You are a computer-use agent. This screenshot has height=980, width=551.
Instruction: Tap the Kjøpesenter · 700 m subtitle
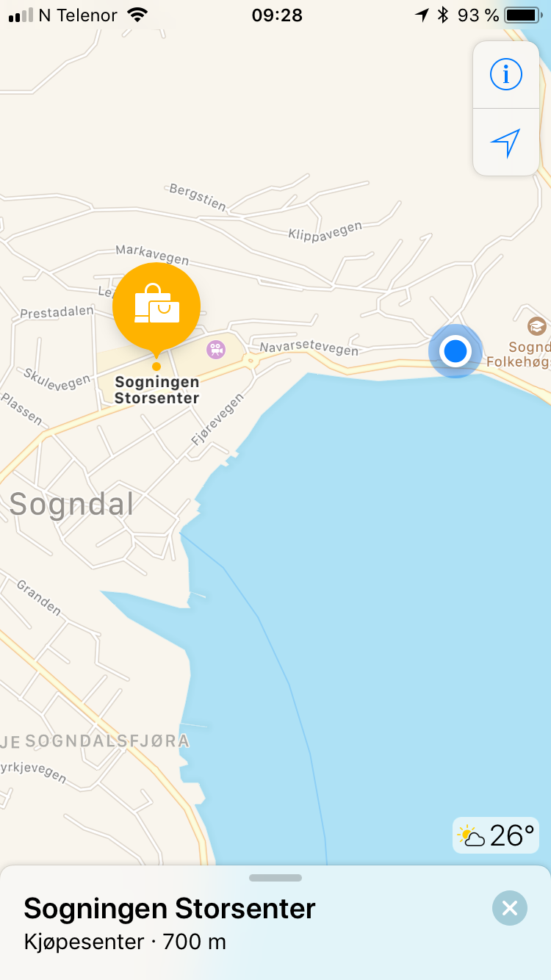tap(125, 941)
